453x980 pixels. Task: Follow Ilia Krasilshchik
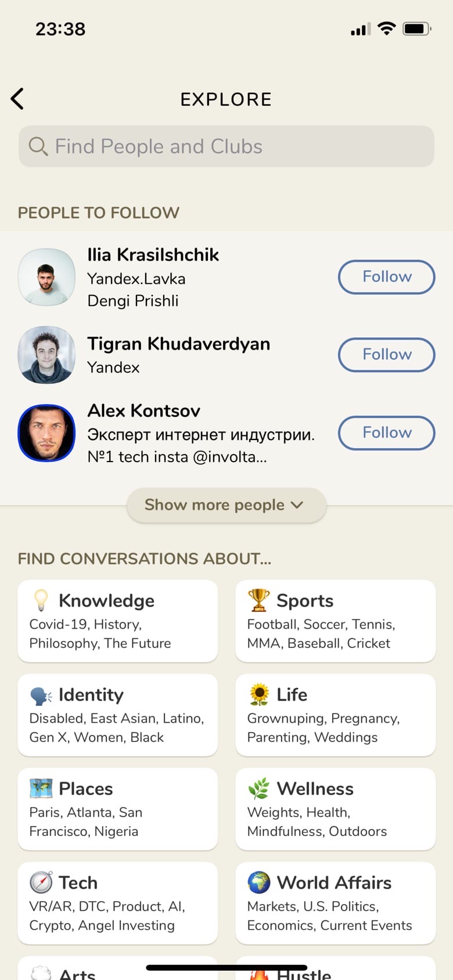[x=386, y=277]
